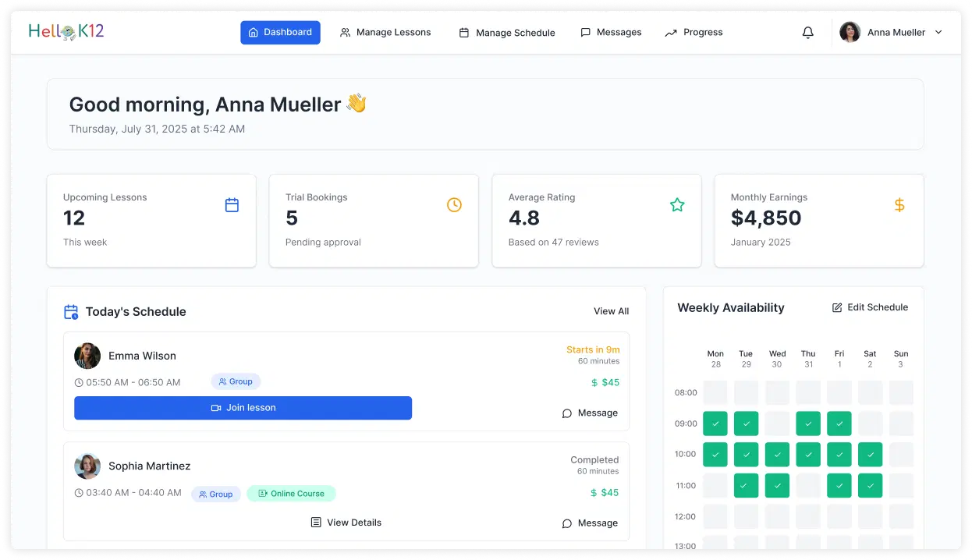Click the Online Course tag
This screenshot has width=972, height=560.
[x=291, y=494]
